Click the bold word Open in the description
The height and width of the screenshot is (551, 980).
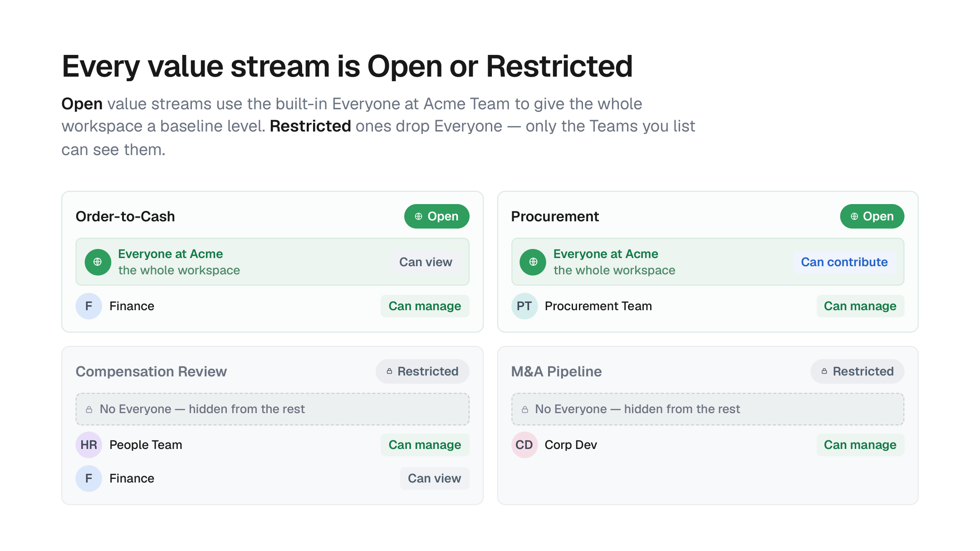coord(82,104)
